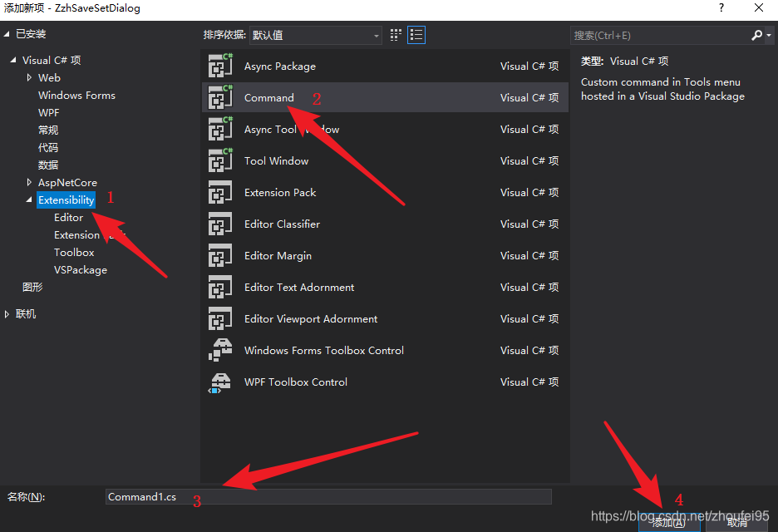The width and height of the screenshot is (778, 532).
Task: Open the sort by 默认值 dropdown
Action: tap(316, 35)
